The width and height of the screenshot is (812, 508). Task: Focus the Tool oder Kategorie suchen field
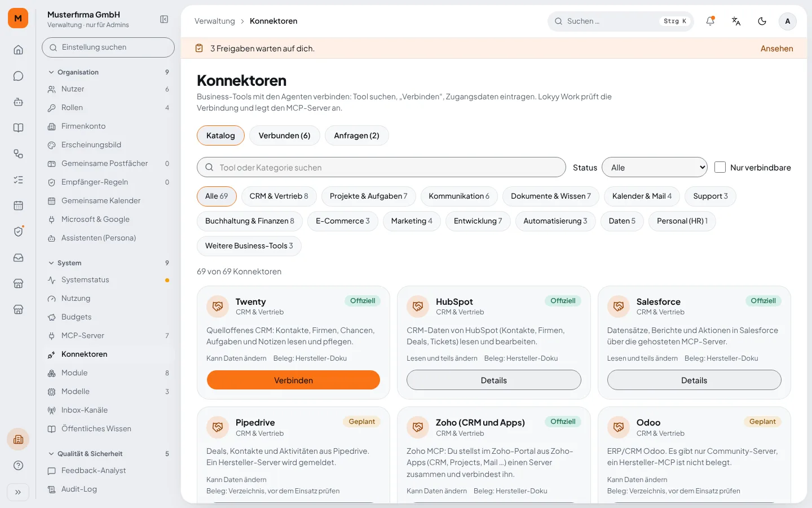tap(381, 167)
